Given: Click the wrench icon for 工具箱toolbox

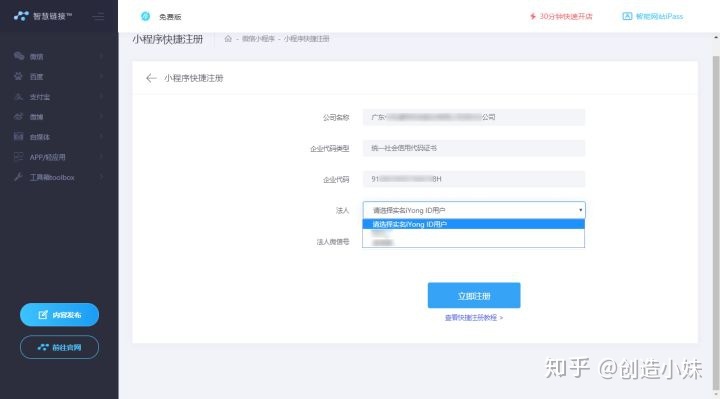Looking at the screenshot, I should click(x=18, y=177).
